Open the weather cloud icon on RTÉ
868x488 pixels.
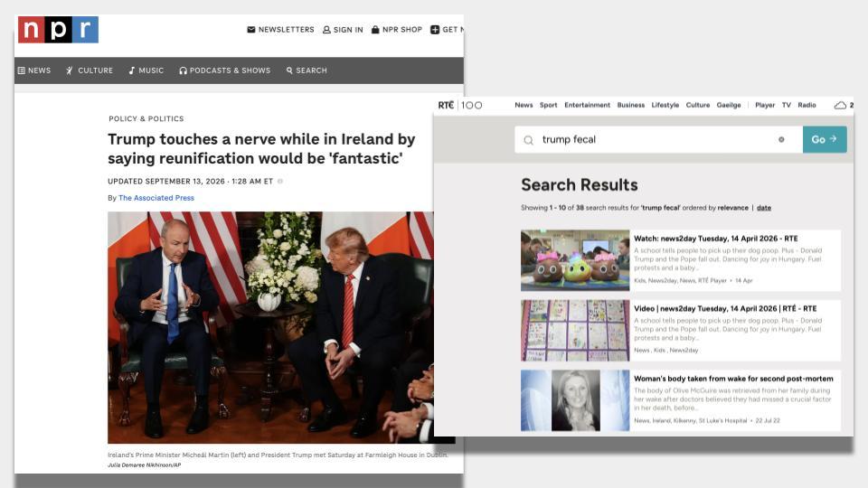click(x=840, y=105)
